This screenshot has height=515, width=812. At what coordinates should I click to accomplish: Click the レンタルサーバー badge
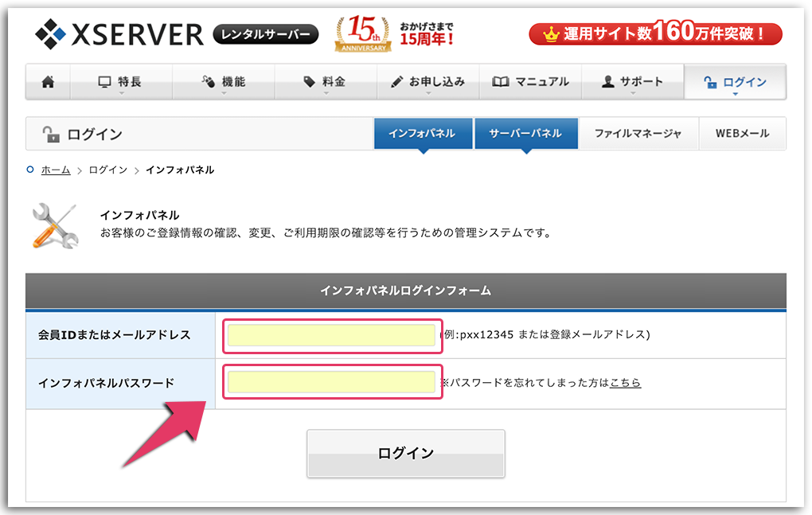265,34
